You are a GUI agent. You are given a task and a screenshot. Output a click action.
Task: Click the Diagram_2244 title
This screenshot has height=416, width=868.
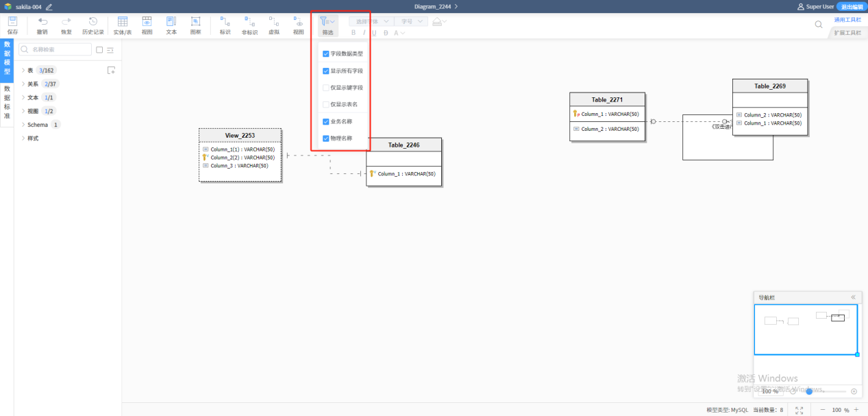[434, 6]
